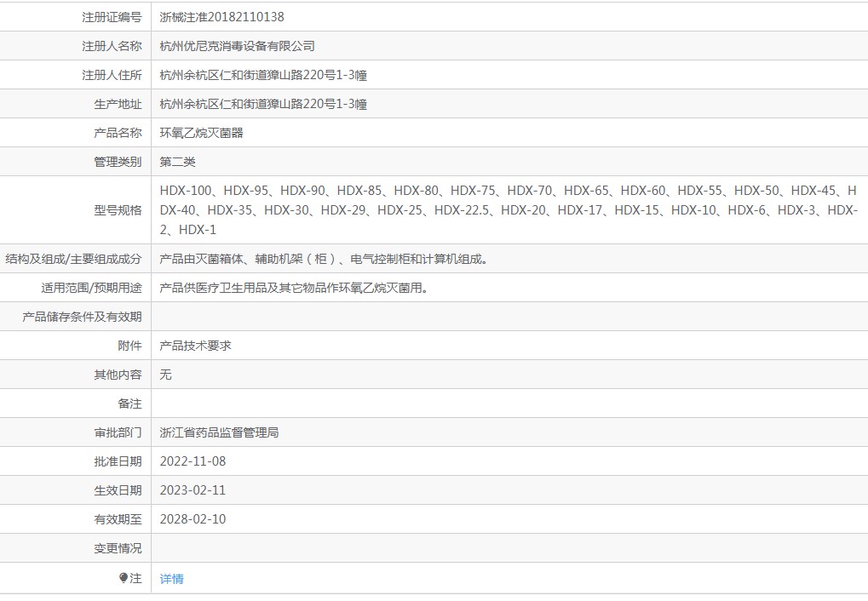Select registration number 浙械注准20182110138
Viewport: 868px width, 601px height.
222,17
